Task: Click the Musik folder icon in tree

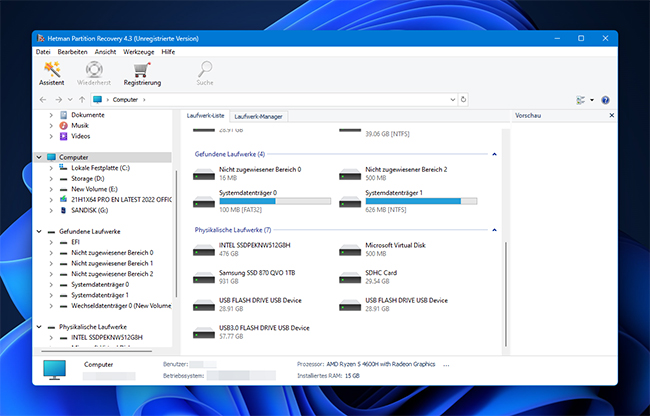Action: tap(63, 126)
